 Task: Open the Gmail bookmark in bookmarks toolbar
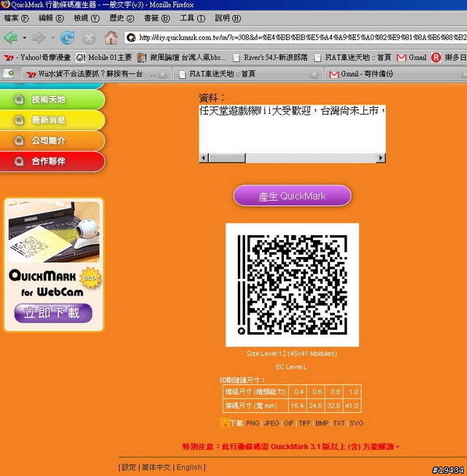click(412, 58)
